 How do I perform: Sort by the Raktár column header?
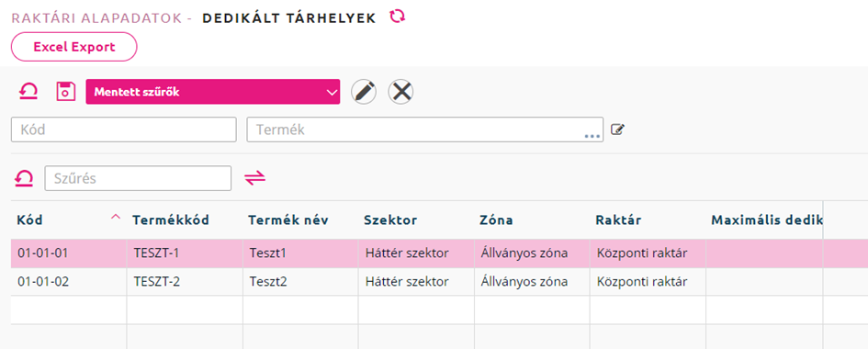[x=618, y=220]
